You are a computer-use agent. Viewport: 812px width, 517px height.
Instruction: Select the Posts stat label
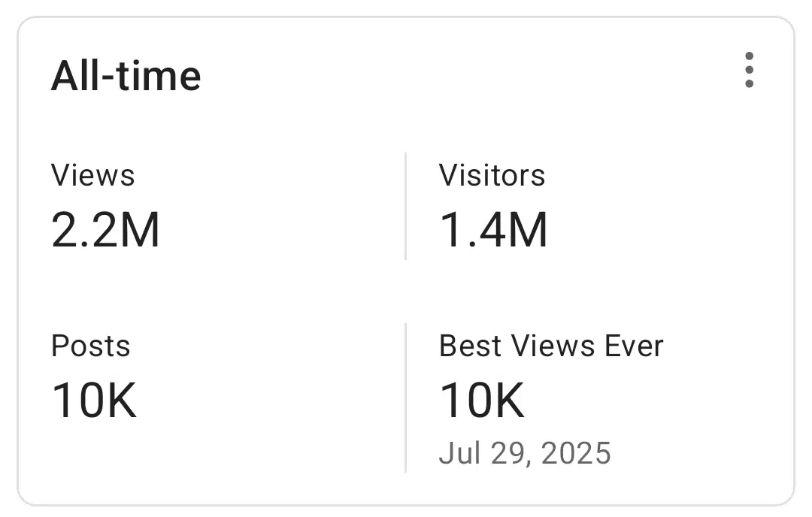[90, 346]
